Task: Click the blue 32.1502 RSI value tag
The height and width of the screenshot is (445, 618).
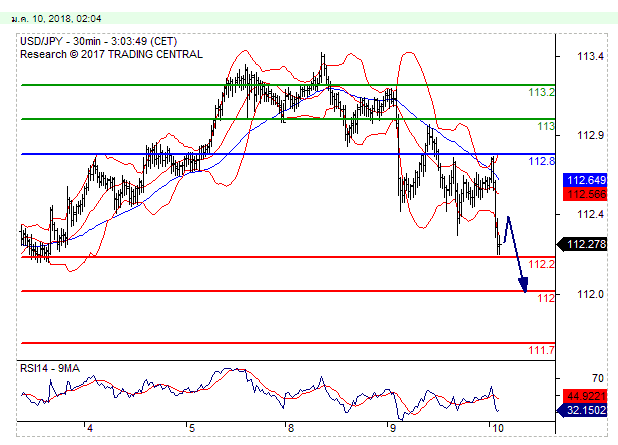Action: click(x=582, y=410)
